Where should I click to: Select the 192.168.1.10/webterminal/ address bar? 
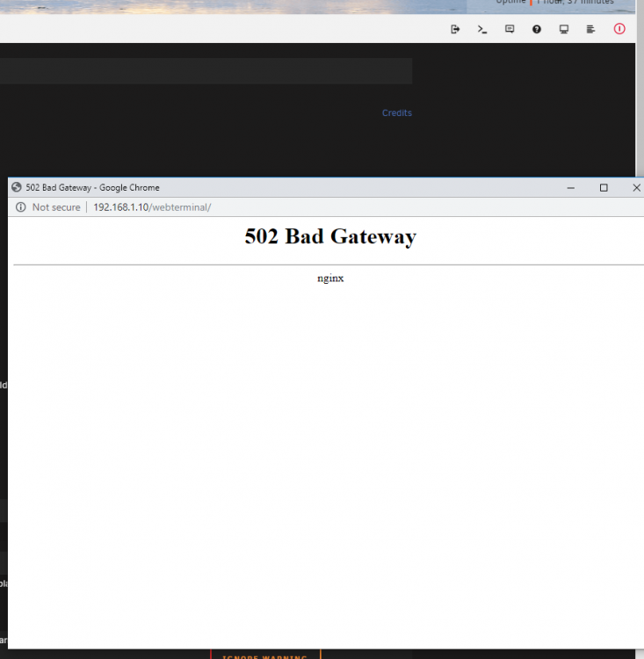point(152,207)
